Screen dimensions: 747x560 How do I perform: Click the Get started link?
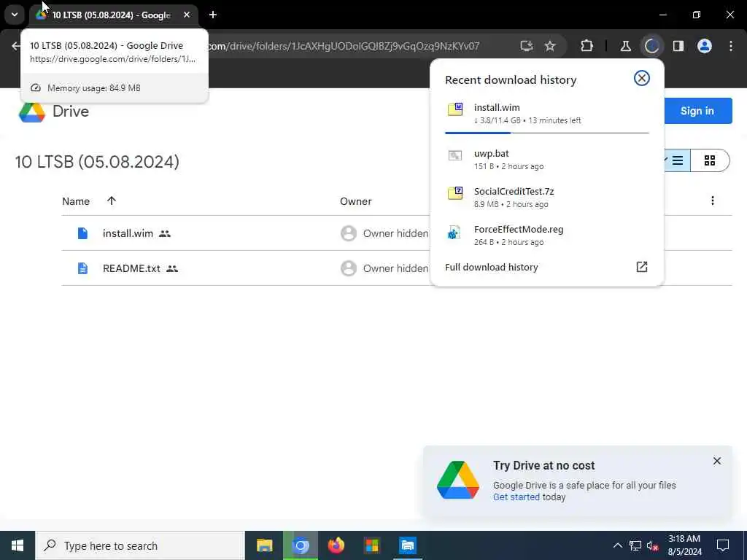516,497
